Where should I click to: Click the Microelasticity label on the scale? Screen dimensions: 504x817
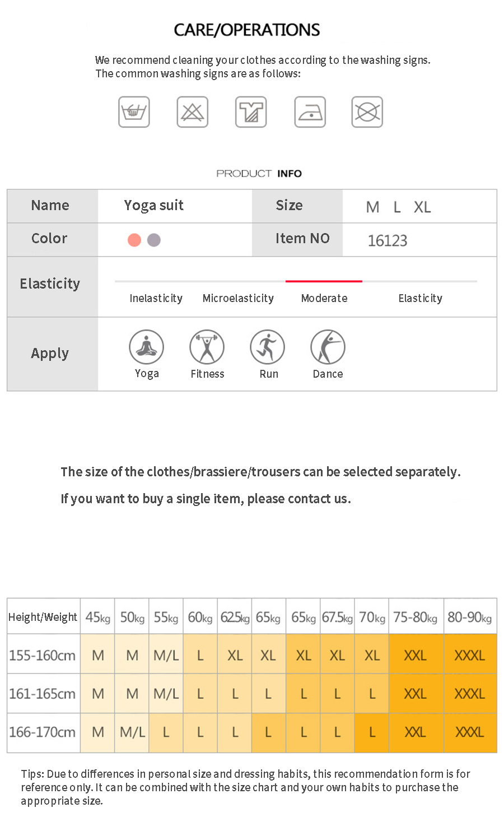(238, 298)
